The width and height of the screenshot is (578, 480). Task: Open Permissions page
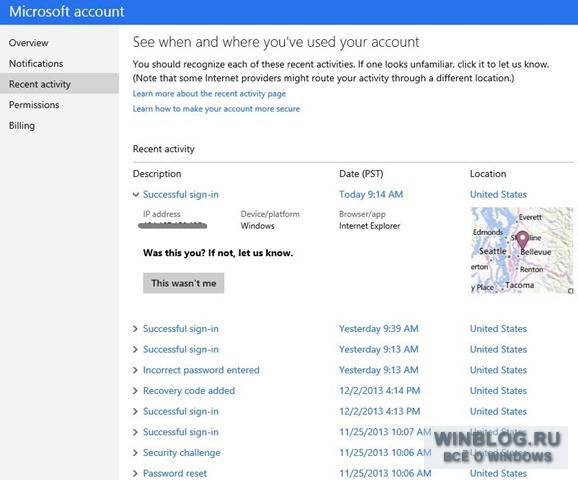[34, 105]
